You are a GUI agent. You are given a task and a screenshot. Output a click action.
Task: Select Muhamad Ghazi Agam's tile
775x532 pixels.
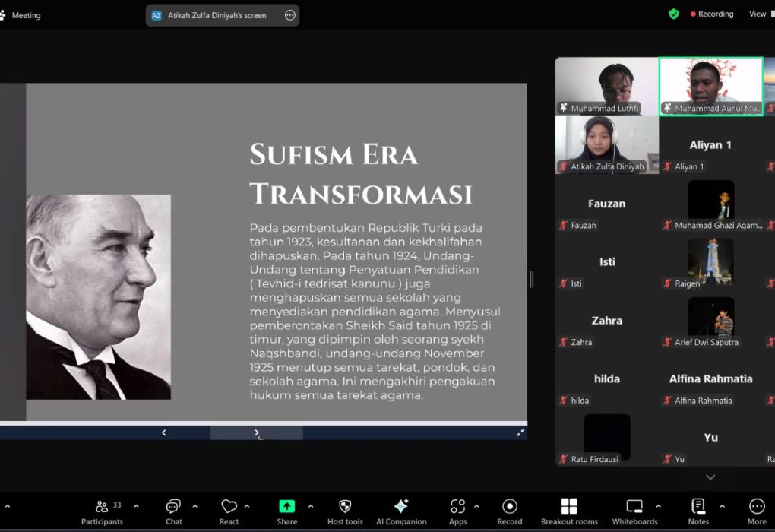pyautogui.click(x=710, y=203)
